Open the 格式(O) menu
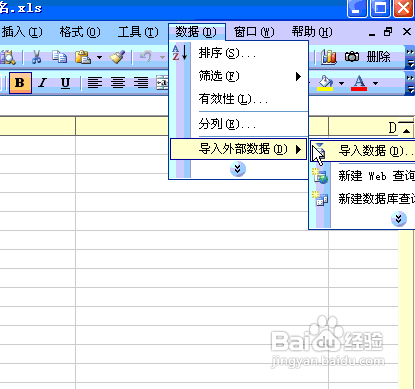Screen dimensions: 415x389 [80, 32]
